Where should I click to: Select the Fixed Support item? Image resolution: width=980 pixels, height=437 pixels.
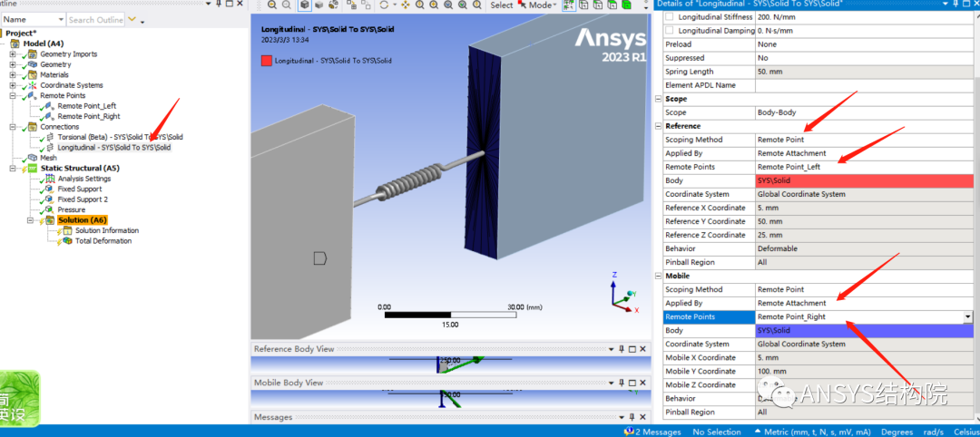pos(79,189)
